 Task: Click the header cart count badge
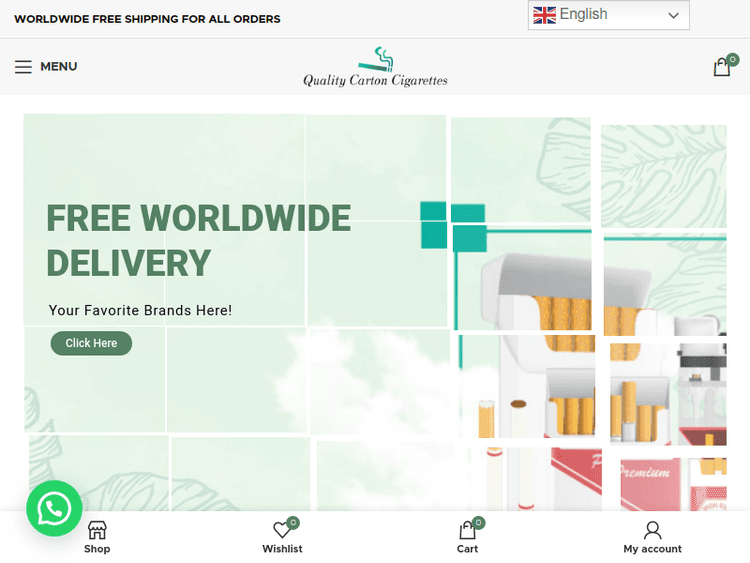(733, 59)
